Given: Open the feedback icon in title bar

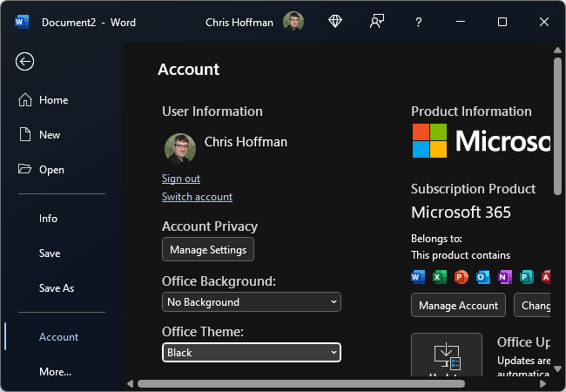Looking at the screenshot, I should [377, 22].
